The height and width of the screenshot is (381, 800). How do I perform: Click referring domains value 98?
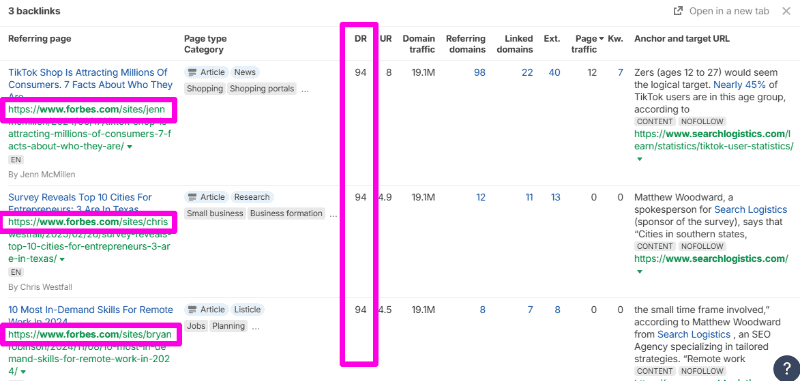coord(479,72)
